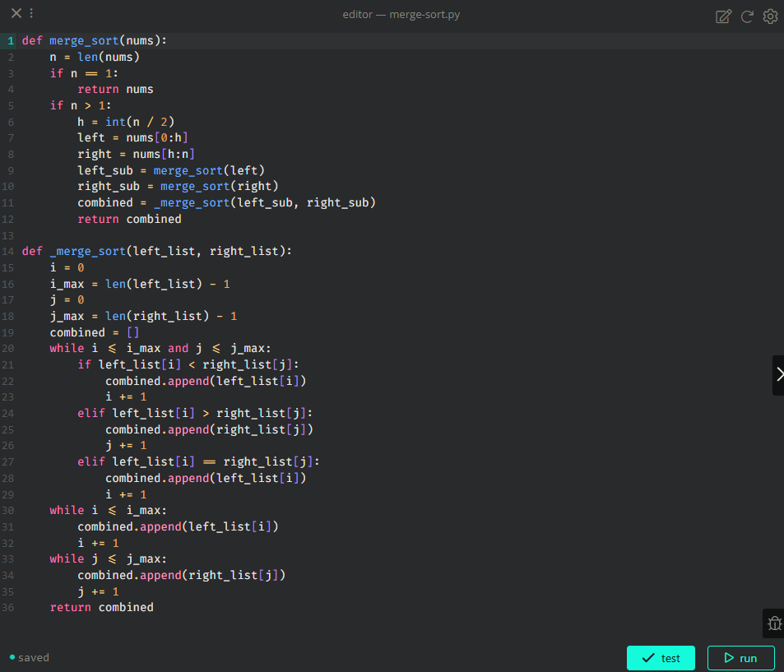Click the empty line 13 in code
The image size is (784, 672).
(247, 235)
